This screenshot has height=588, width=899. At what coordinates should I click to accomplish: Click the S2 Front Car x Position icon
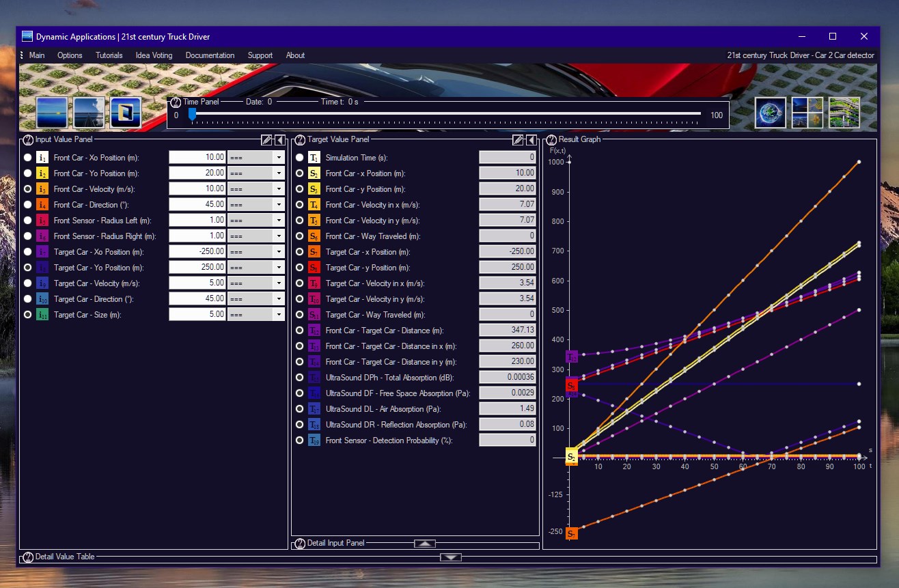[x=314, y=173]
